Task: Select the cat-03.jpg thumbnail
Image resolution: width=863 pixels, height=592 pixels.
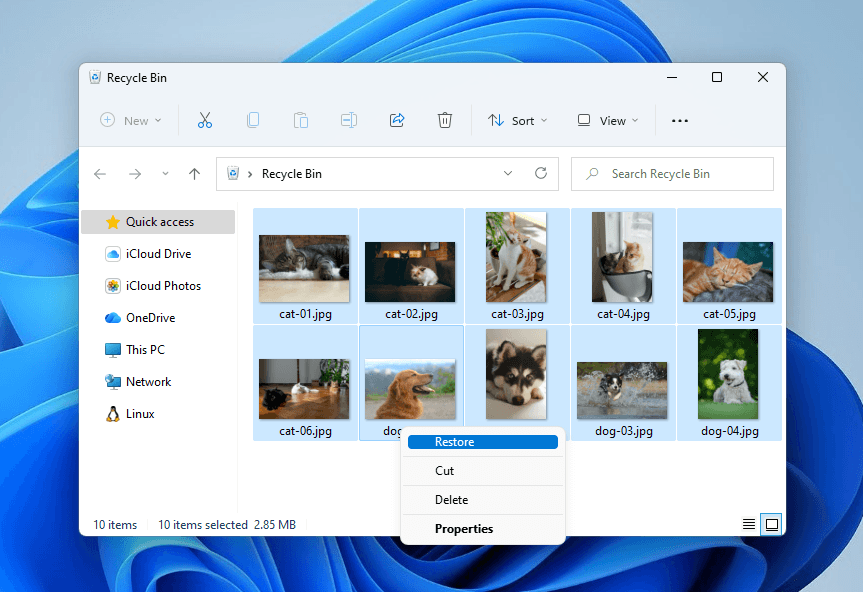Action: pos(516,257)
